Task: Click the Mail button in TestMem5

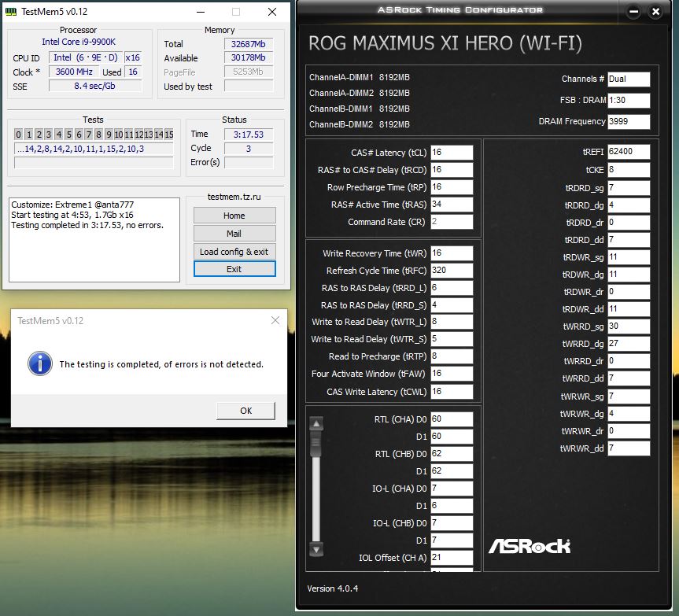Action: point(234,234)
